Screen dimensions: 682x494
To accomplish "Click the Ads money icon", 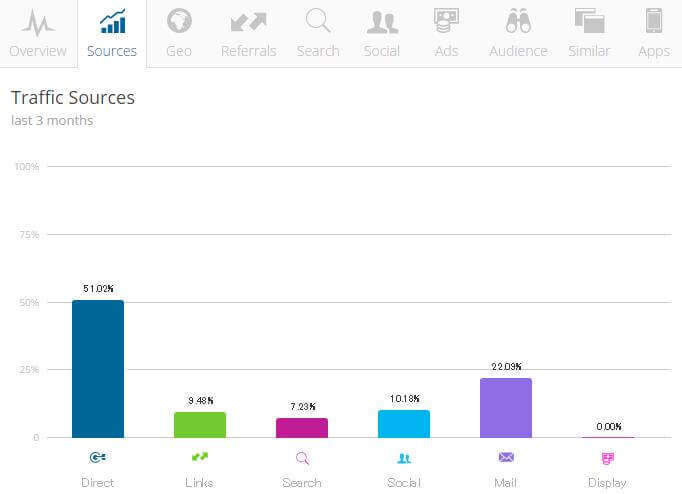I will [x=446, y=20].
